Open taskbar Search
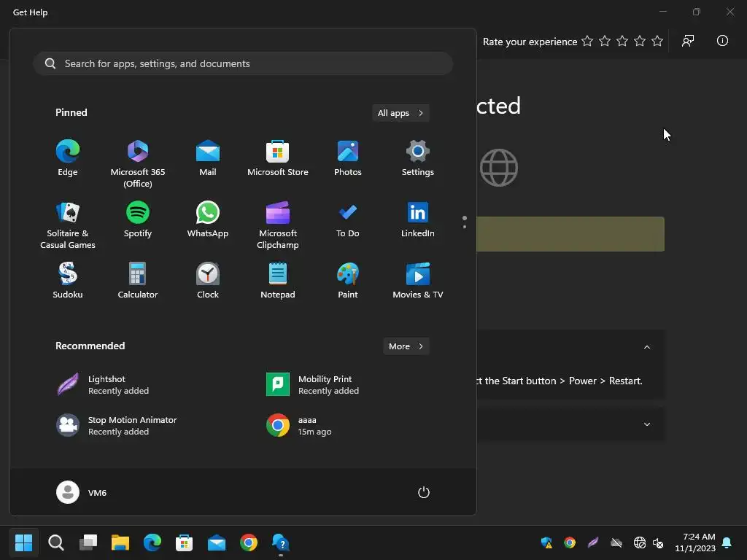 click(55, 542)
